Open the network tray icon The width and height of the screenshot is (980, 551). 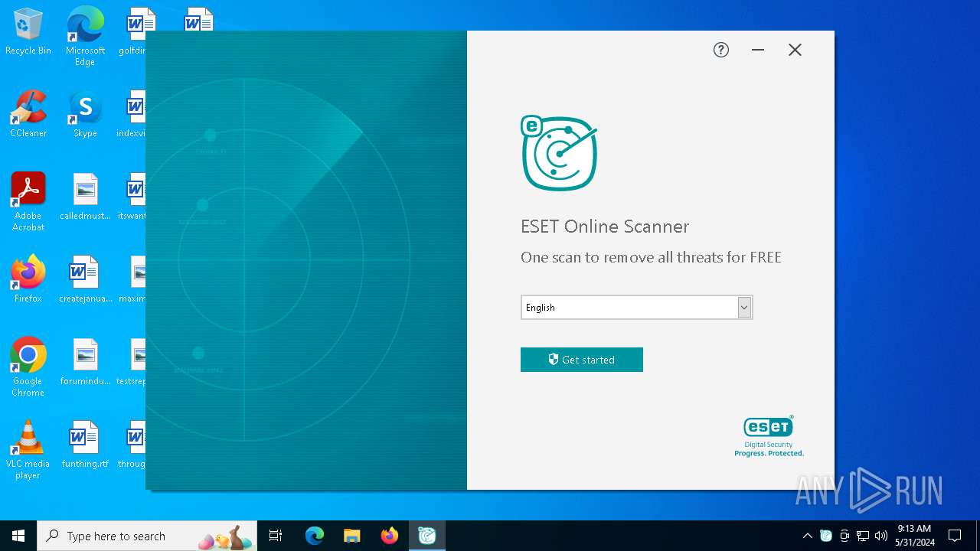coord(863,536)
